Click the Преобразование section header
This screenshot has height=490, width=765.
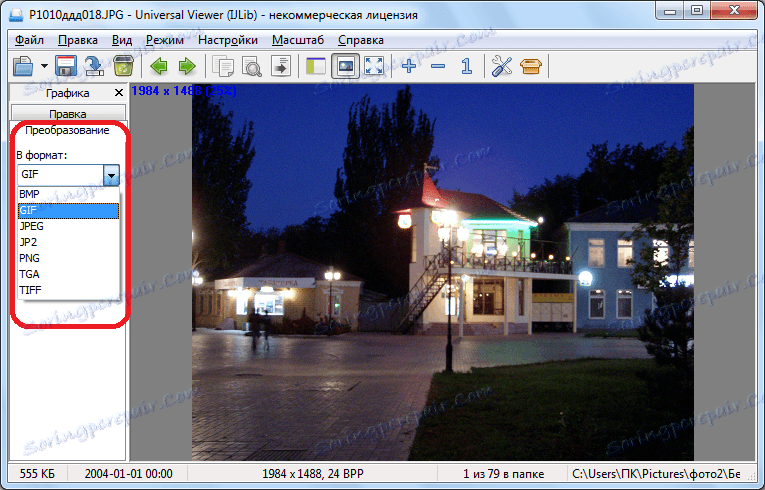click(67, 130)
